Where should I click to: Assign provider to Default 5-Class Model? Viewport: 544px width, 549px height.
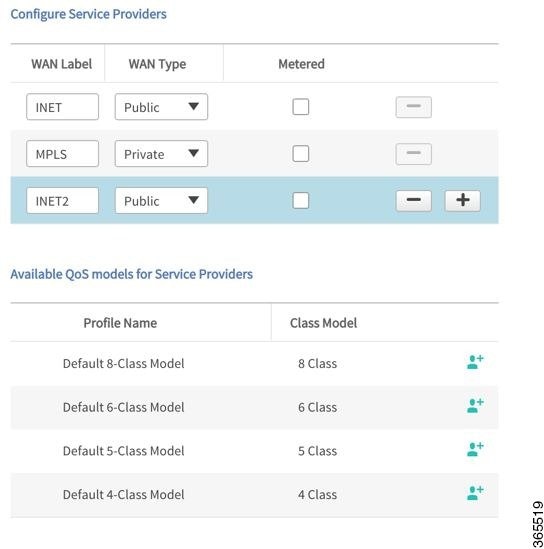(x=475, y=449)
